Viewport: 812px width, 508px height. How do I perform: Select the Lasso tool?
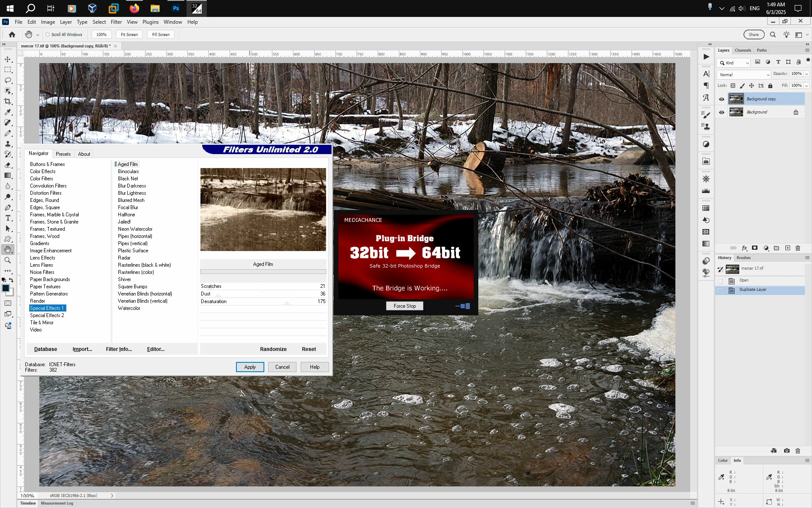click(x=8, y=80)
